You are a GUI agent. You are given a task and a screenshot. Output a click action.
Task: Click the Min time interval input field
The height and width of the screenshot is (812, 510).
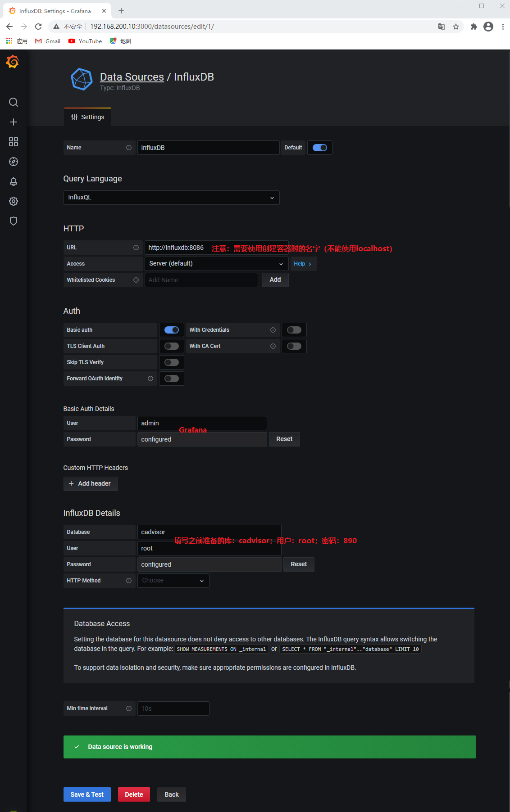[173, 708]
